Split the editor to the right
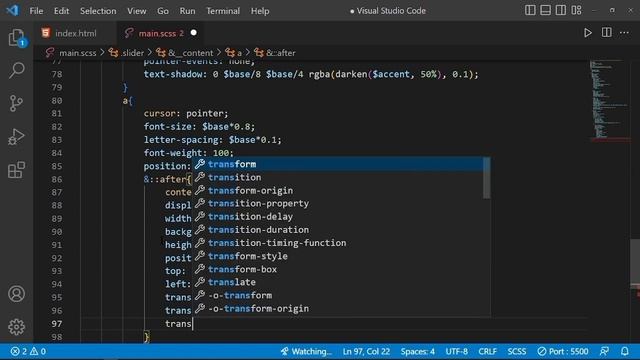640x360 pixels. coord(607,33)
